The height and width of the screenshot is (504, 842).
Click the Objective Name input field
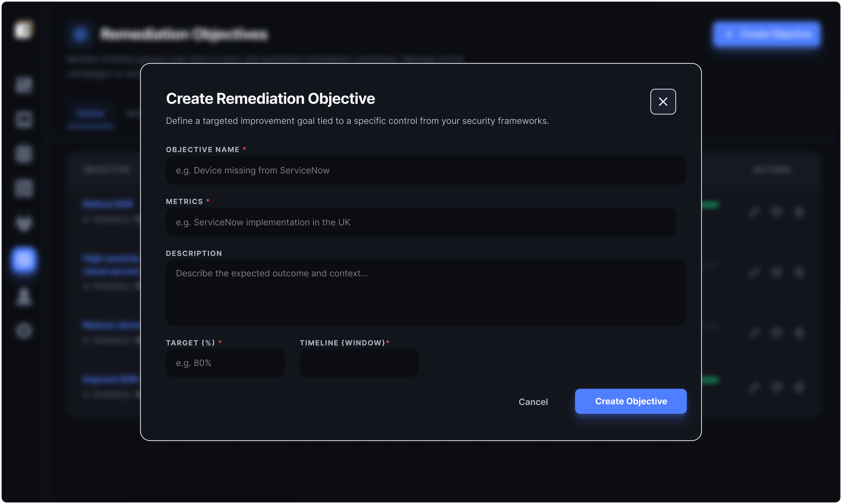click(x=426, y=170)
